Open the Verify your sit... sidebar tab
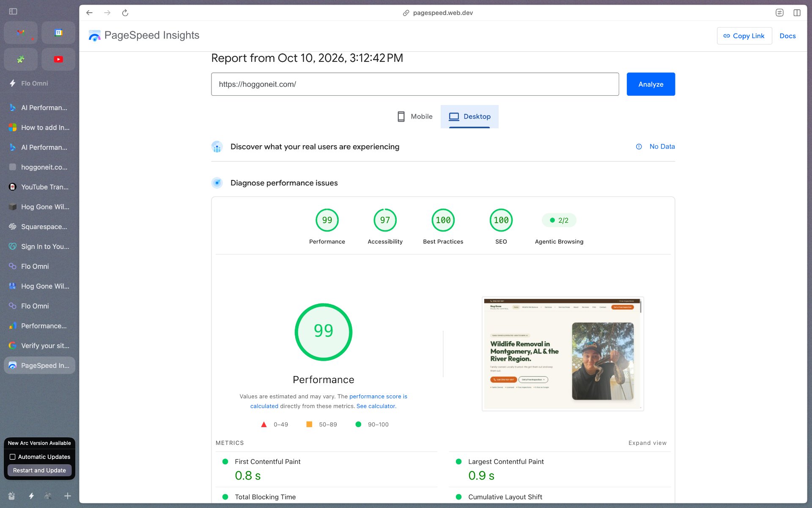This screenshot has width=812, height=508. [x=40, y=345]
